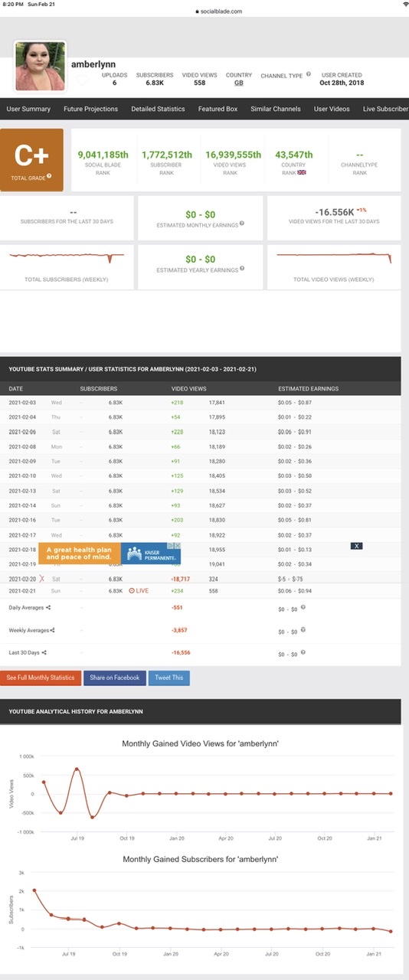Image resolution: width=409 pixels, height=980 pixels.
Task: Click the share icon next to Daily Averages
Action: [48, 608]
